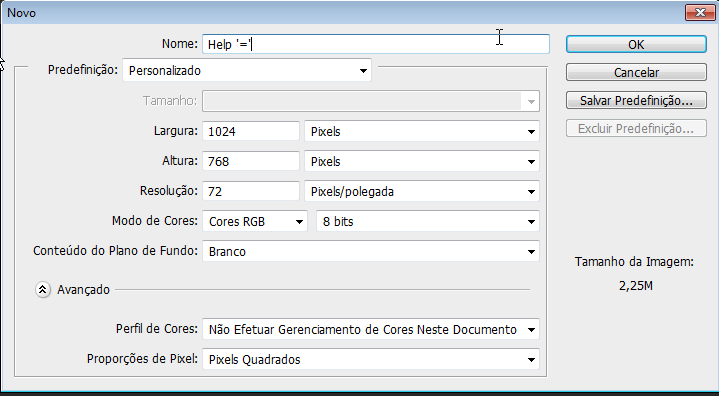This screenshot has height=396, width=719.
Task: Open the Largura units dropdown
Action: click(x=422, y=132)
